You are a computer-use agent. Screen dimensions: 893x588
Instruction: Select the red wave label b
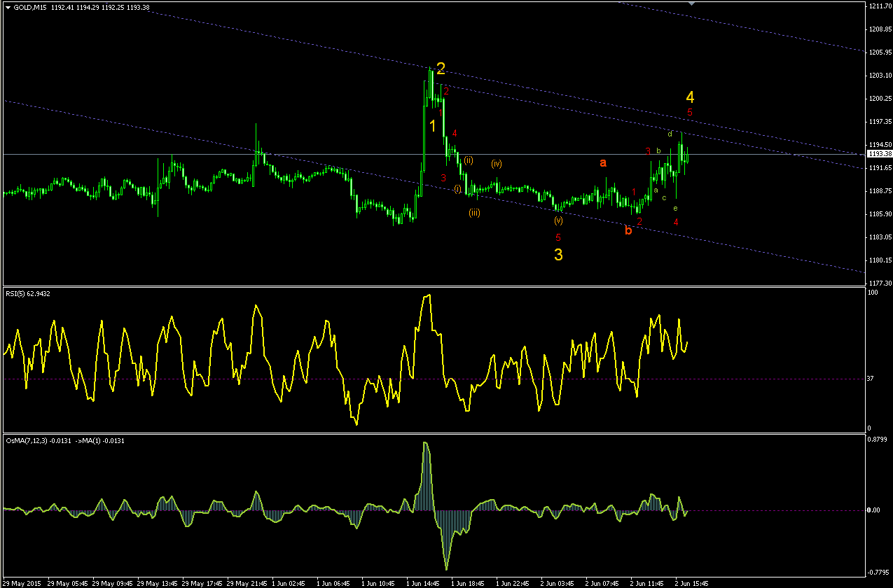(628, 230)
